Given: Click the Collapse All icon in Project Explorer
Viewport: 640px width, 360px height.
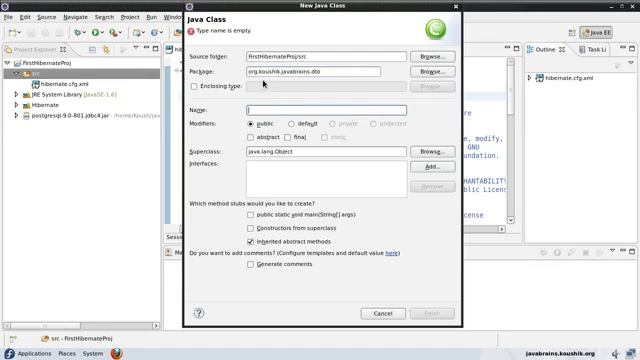Looking at the screenshot, I should 92,50.
